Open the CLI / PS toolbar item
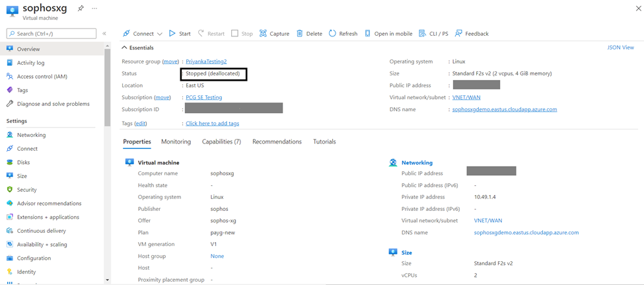Screen dimensions: 644x285 click(423, 34)
